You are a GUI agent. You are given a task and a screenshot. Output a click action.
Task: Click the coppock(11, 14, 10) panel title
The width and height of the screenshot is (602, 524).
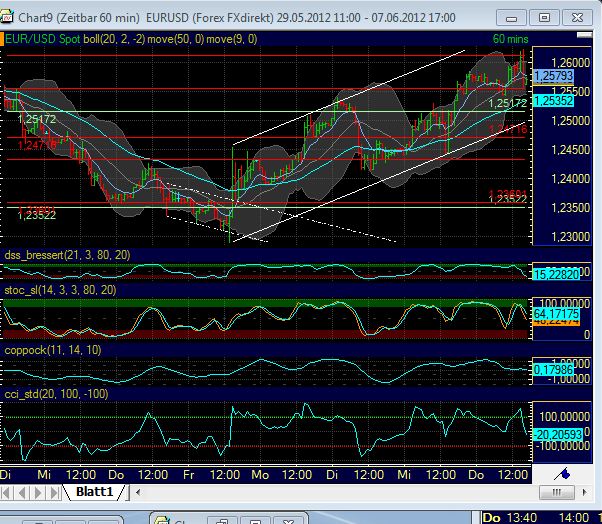coord(53,350)
